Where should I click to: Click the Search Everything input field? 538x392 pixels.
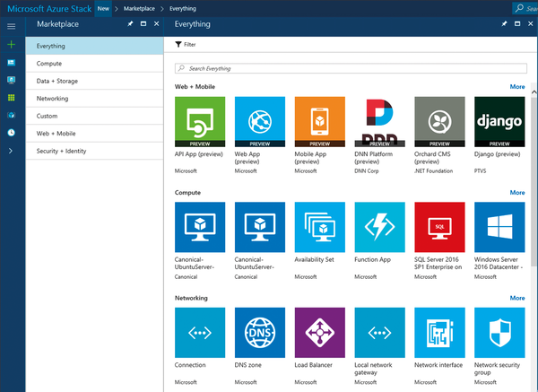pyautogui.click(x=351, y=68)
